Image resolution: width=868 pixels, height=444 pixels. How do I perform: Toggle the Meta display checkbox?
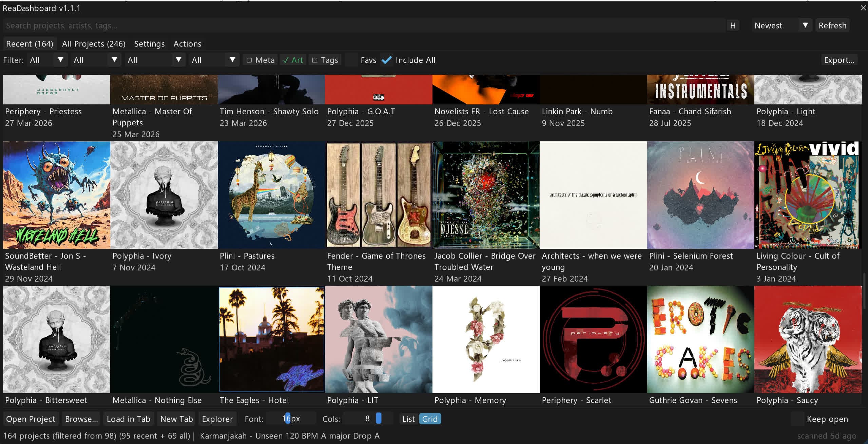click(x=260, y=60)
